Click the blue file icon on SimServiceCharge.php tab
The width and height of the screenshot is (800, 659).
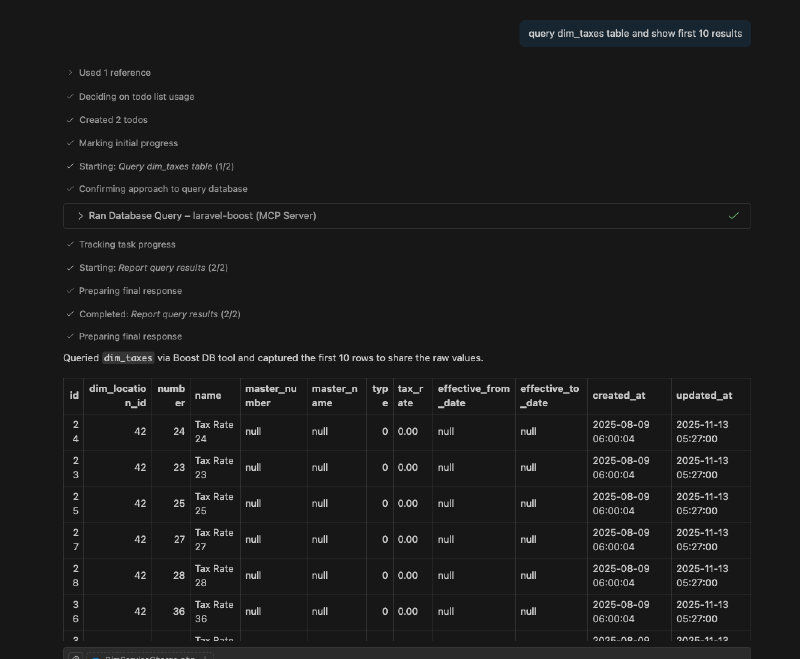96,657
